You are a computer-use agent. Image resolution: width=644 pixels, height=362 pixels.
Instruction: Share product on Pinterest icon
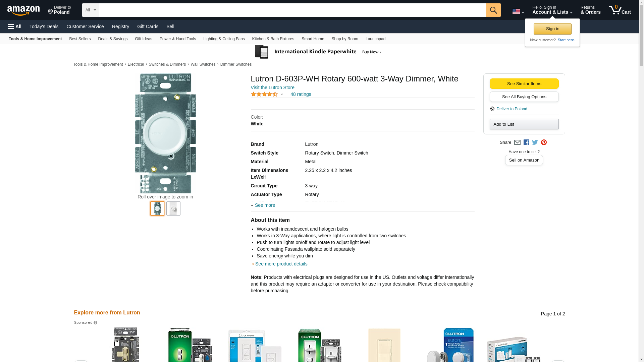point(544,142)
